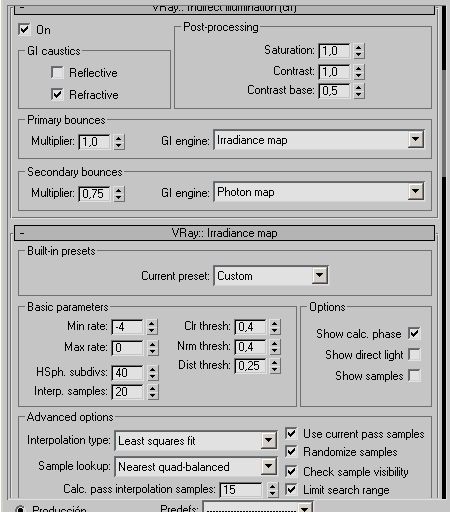Enable Reflective GI caustics

57,72
